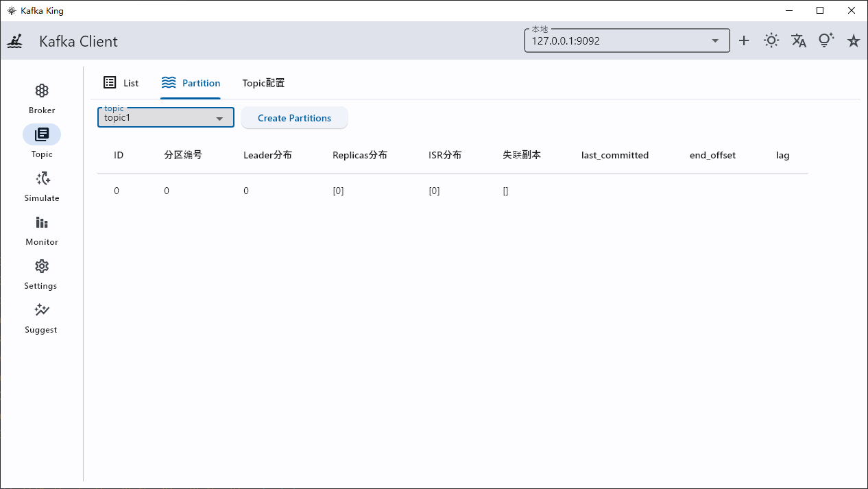
Task: Switch interface language via the translate icon
Action: tap(798, 40)
